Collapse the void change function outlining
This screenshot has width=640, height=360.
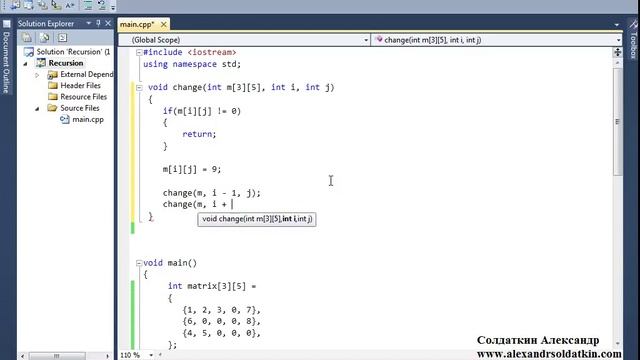[x=139, y=87]
